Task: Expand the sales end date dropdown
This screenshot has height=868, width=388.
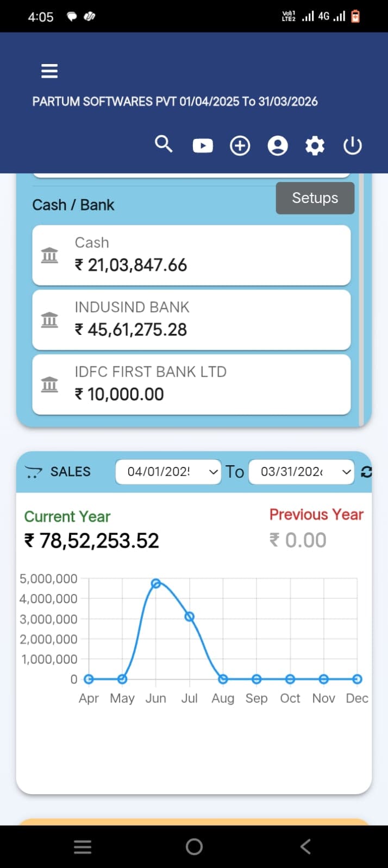Action: point(301,472)
